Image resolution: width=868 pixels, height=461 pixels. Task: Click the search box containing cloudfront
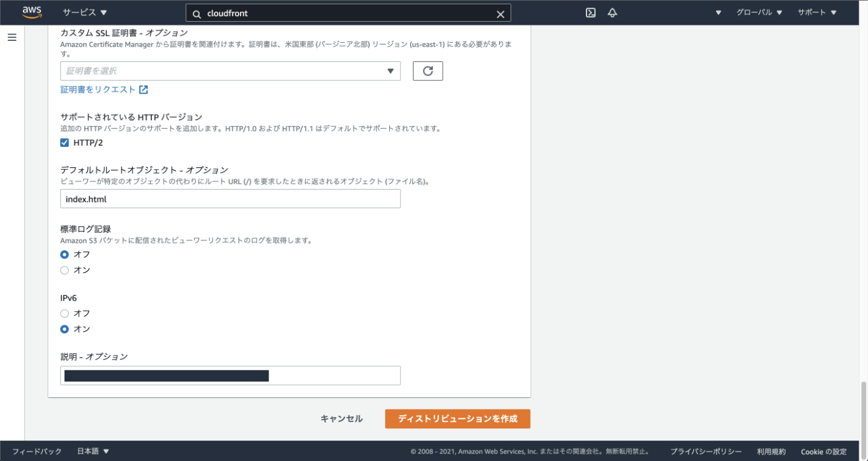[x=348, y=13]
